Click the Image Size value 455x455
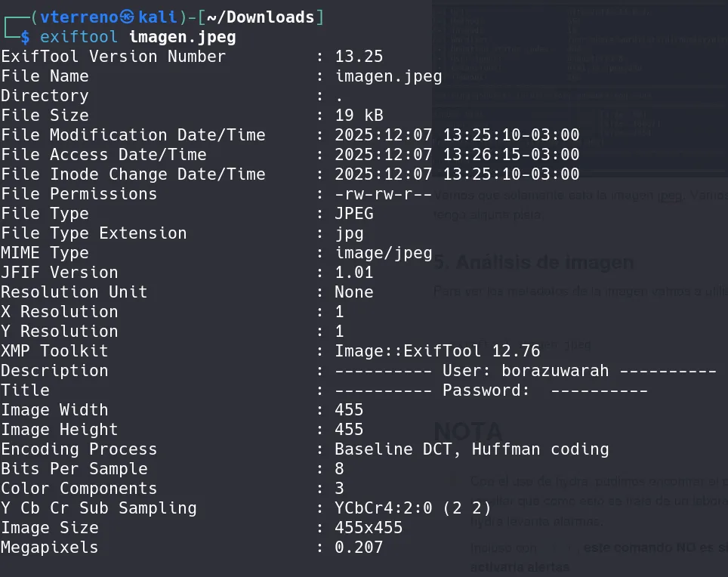The height and width of the screenshot is (577, 728). tap(369, 528)
